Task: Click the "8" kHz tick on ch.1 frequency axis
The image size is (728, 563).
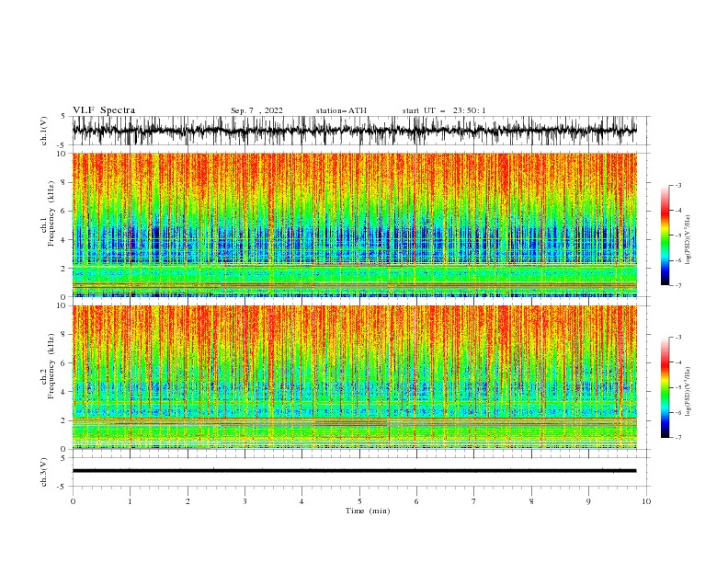Action: point(64,182)
